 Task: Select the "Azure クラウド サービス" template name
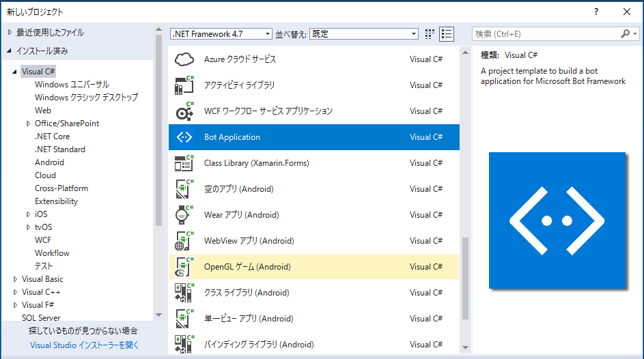coord(240,59)
